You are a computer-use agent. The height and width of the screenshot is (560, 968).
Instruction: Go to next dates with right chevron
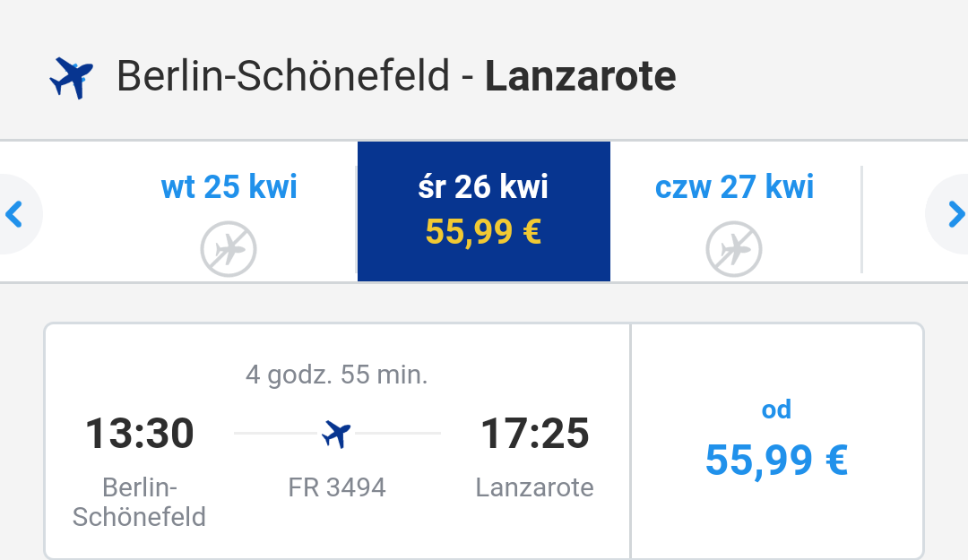pyautogui.click(x=955, y=214)
